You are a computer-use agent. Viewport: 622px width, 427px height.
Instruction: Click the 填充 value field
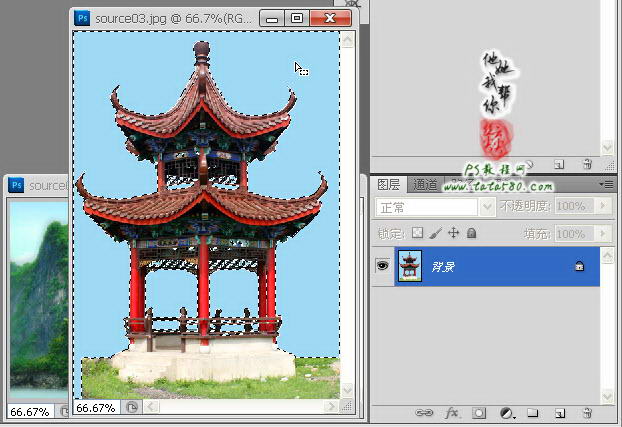574,234
